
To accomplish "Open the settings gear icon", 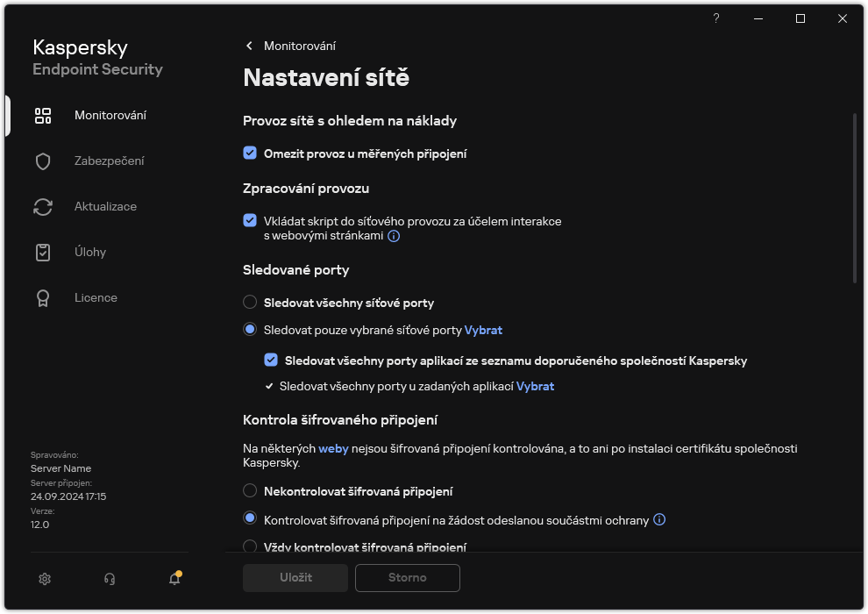I will pyautogui.click(x=45, y=579).
